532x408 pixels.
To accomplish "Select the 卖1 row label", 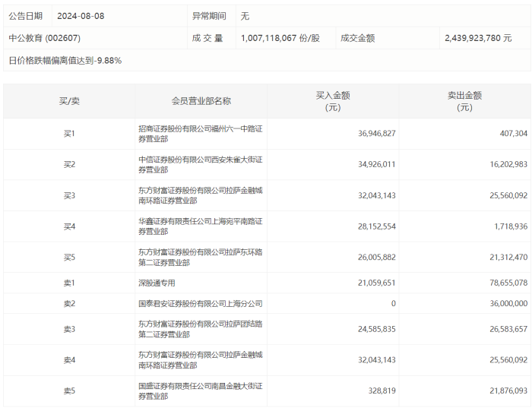I will pyautogui.click(x=69, y=283).
